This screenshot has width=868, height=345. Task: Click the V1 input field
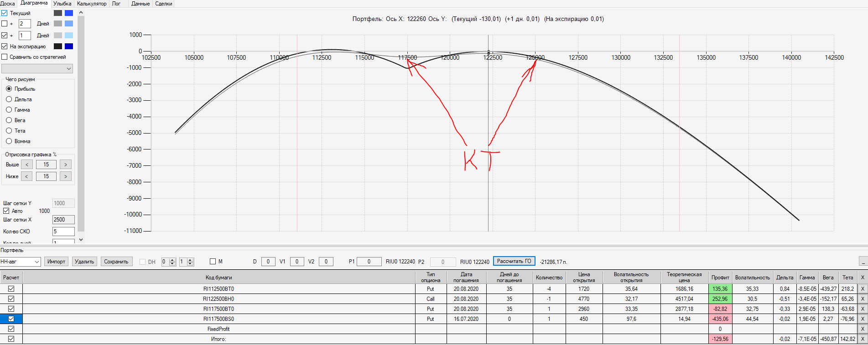point(297,262)
